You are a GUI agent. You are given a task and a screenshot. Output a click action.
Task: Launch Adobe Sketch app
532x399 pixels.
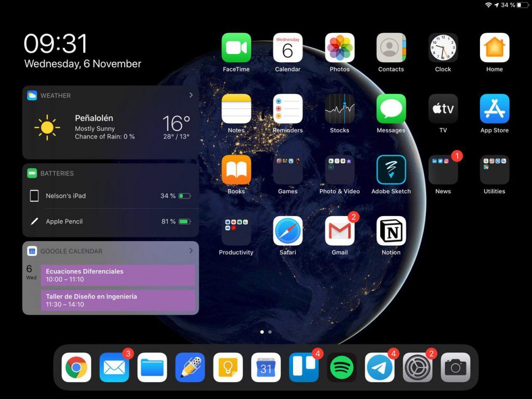coord(391,170)
